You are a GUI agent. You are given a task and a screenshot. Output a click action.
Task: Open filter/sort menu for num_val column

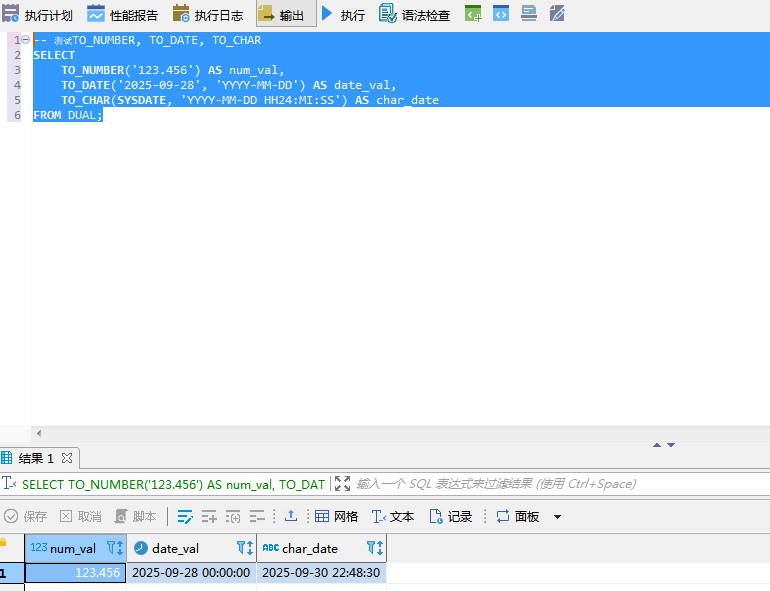click(x=114, y=548)
